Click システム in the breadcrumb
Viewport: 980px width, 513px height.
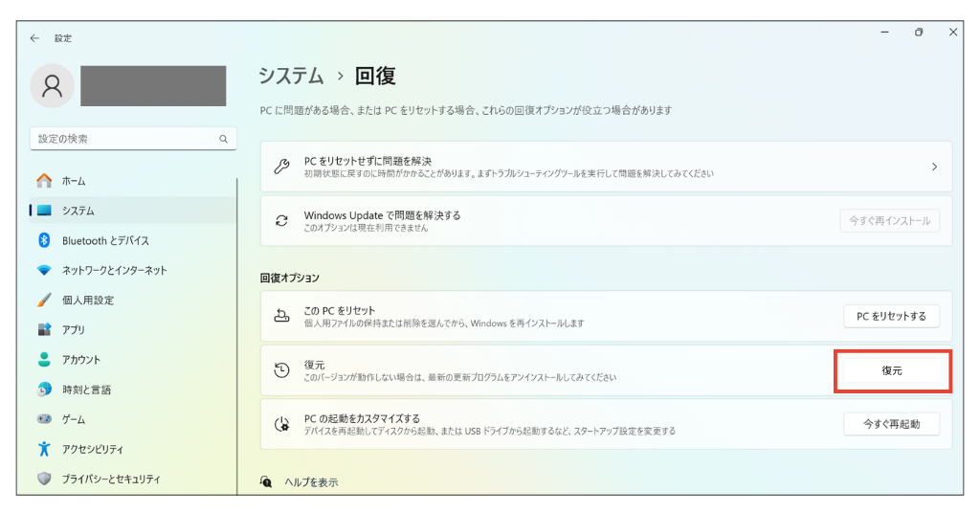pyautogui.click(x=291, y=76)
